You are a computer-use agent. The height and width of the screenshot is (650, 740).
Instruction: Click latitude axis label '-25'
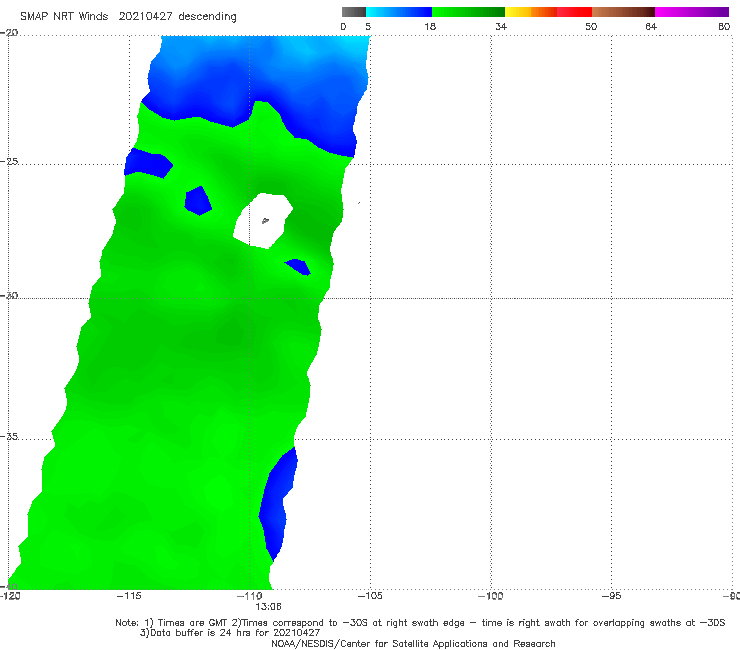(9, 161)
